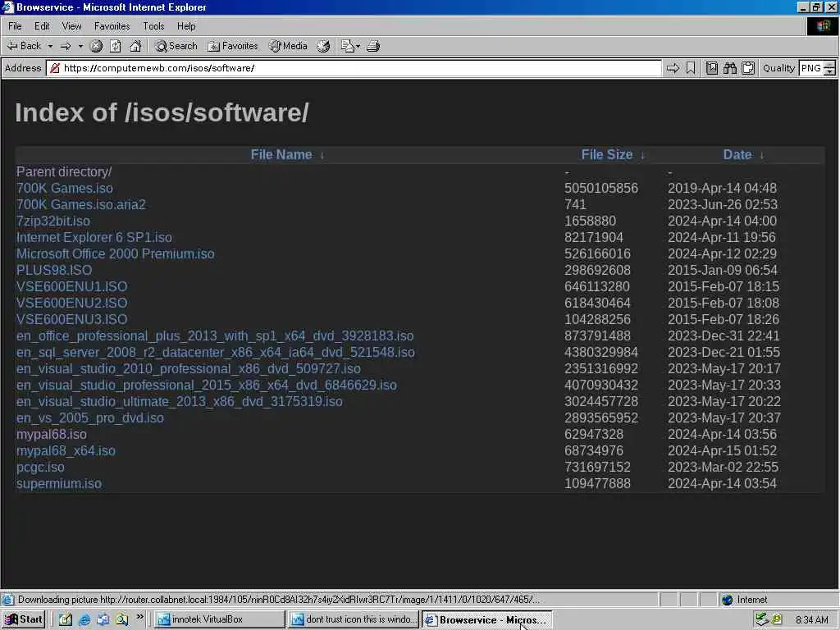Click the Mail toolbar icon
This screenshot has height=630, width=840.
[x=348, y=46]
